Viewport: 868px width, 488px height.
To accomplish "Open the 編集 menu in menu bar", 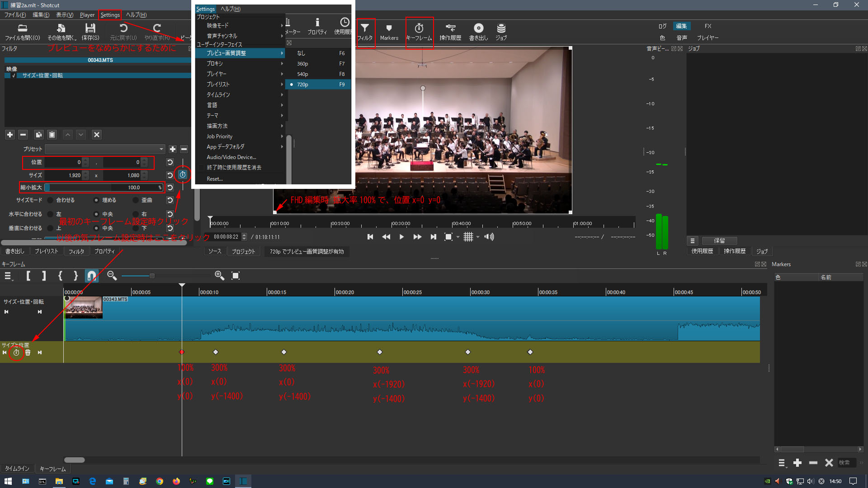I will click(41, 15).
